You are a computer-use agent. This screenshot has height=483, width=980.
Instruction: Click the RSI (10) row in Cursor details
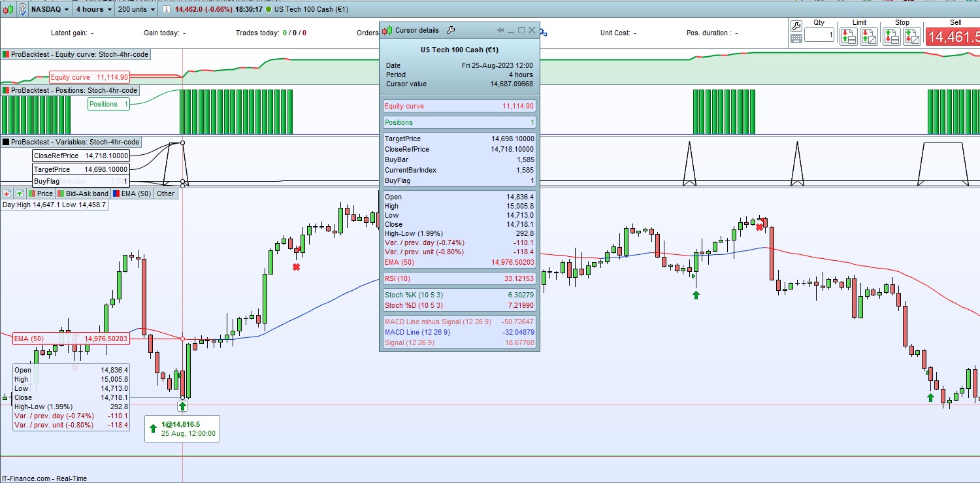pyautogui.click(x=459, y=278)
